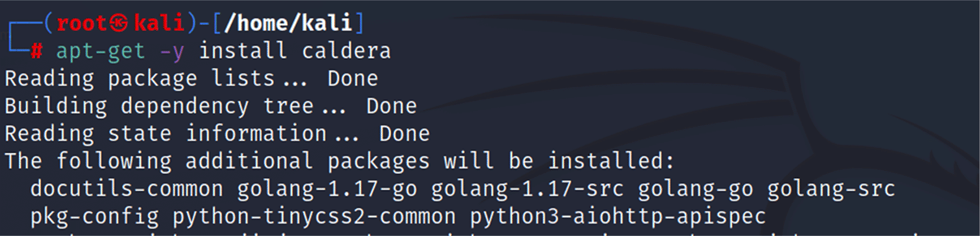Click the golang-1.17-src package name
This screenshot has height=236, width=980.
(x=527, y=190)
